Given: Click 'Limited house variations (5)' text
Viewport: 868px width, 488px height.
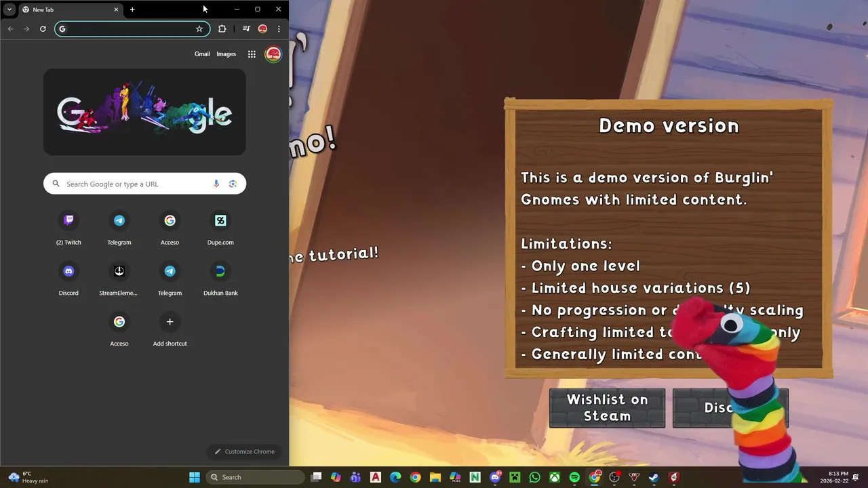Looking at the screenshot, I should click(x=641, y=288).
